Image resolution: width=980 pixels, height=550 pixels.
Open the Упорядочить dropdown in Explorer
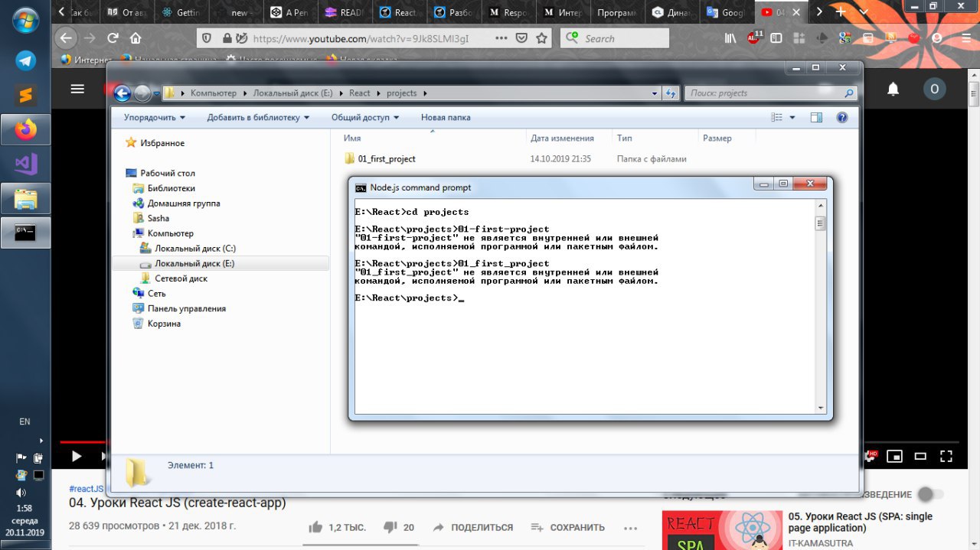point(155,118)
